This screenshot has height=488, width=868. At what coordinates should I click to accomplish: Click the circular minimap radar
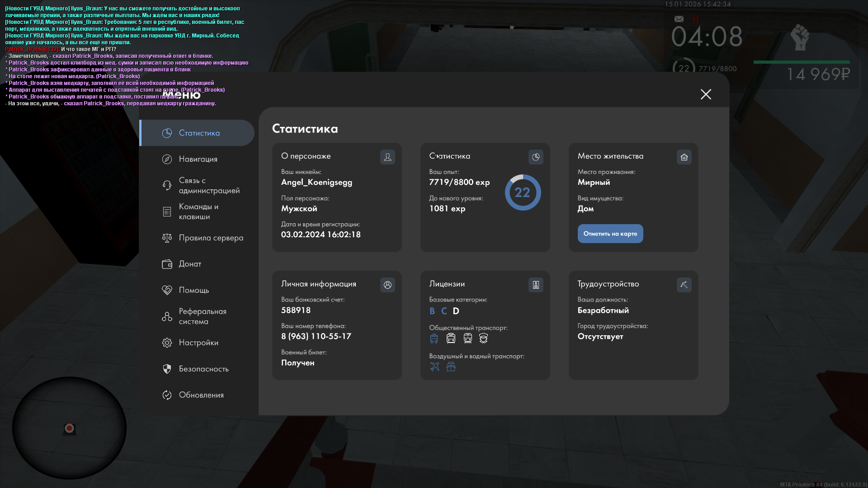(x=69, y=427)
